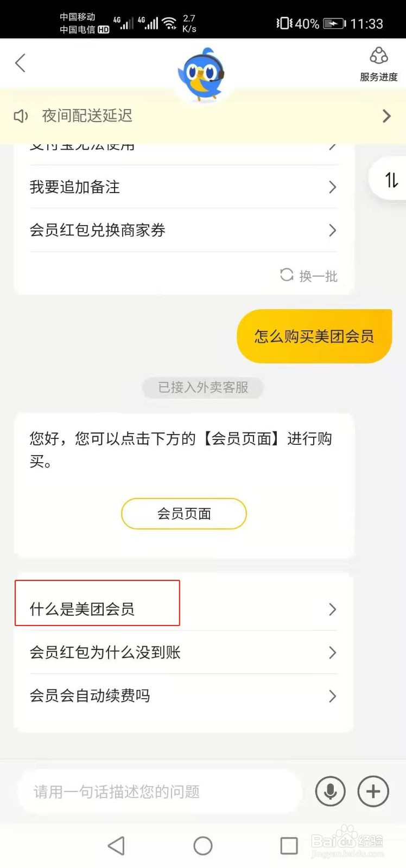The width and height of the screenshot is (406, 868).
Task: Tap chevron next to 会员红包兑换商家券
Action: pos(333,231)
